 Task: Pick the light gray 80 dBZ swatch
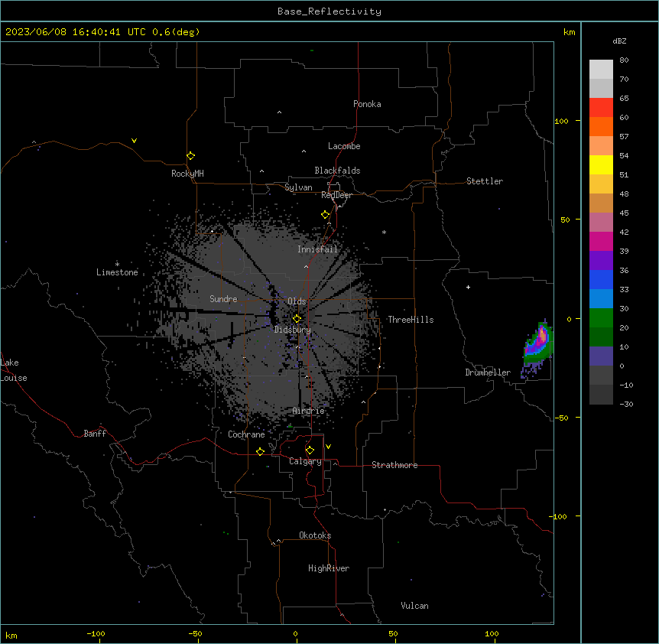(601, 70)
